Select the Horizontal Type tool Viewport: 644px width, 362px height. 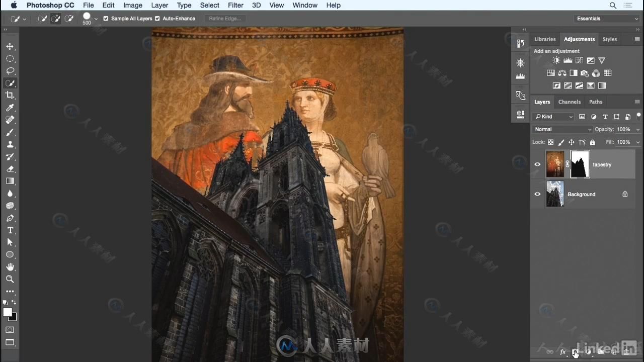(x=10, y=230)
